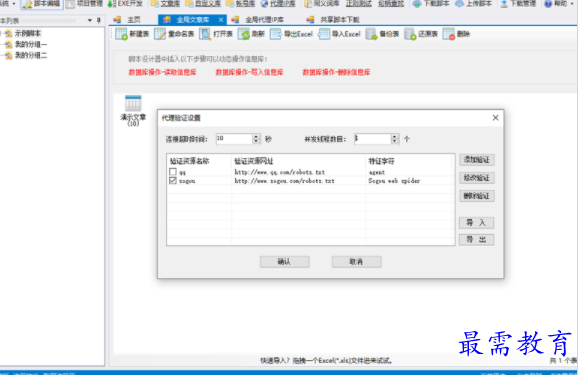Increase connection timeout with up arrow

[256, 136]
